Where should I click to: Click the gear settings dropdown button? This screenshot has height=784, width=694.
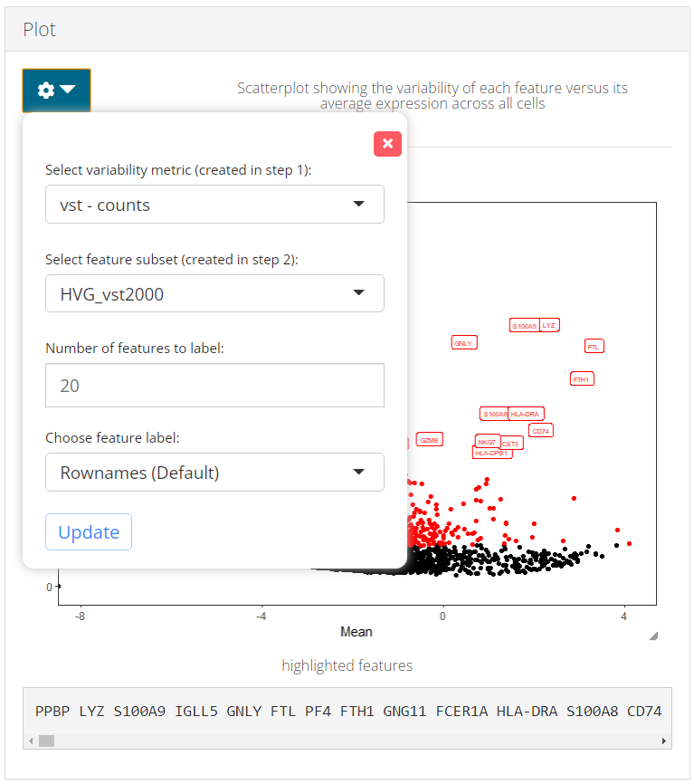[56, 91]
